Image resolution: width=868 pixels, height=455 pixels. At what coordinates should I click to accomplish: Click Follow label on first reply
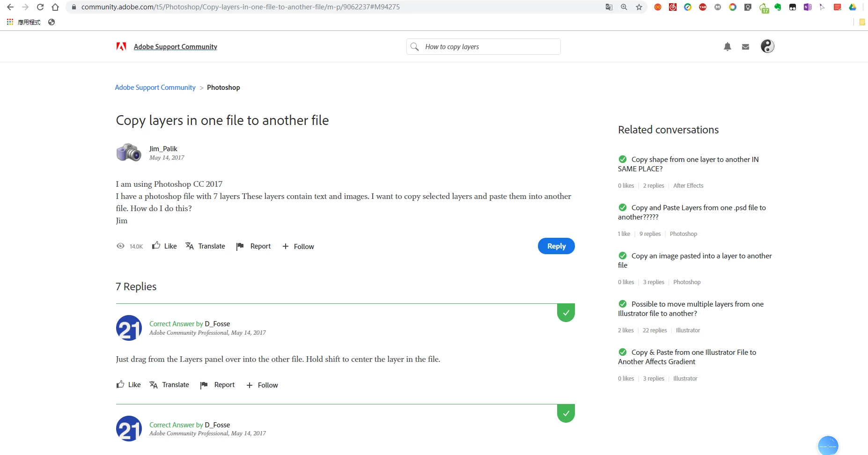pyautogui.click(x=268, y=385)
